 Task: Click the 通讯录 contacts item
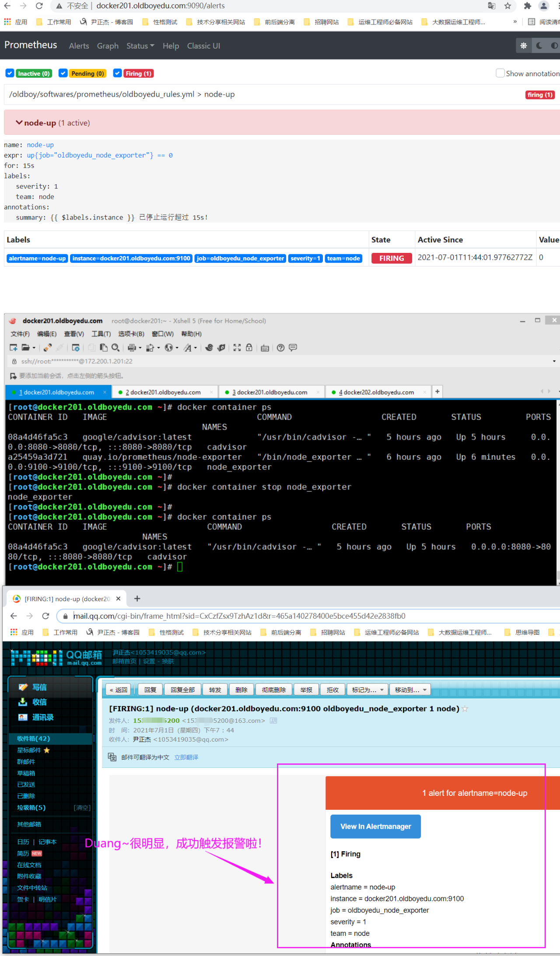(36, 718)
